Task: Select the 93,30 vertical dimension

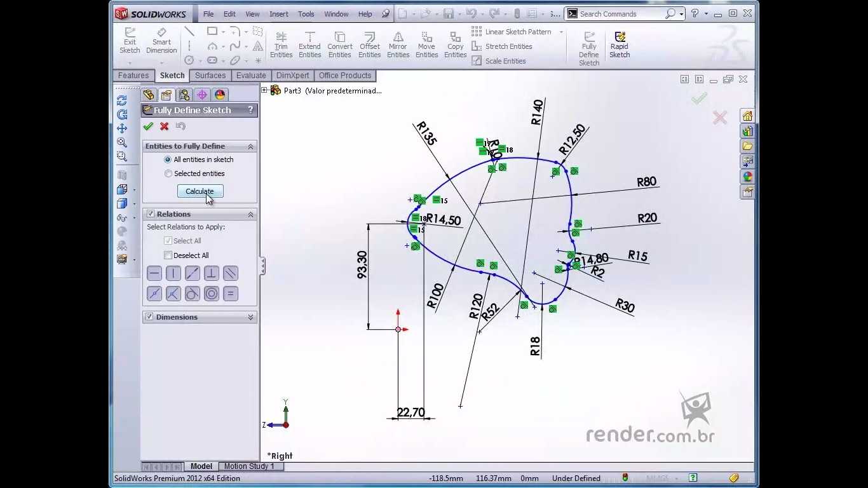Action: pos(362,265)
